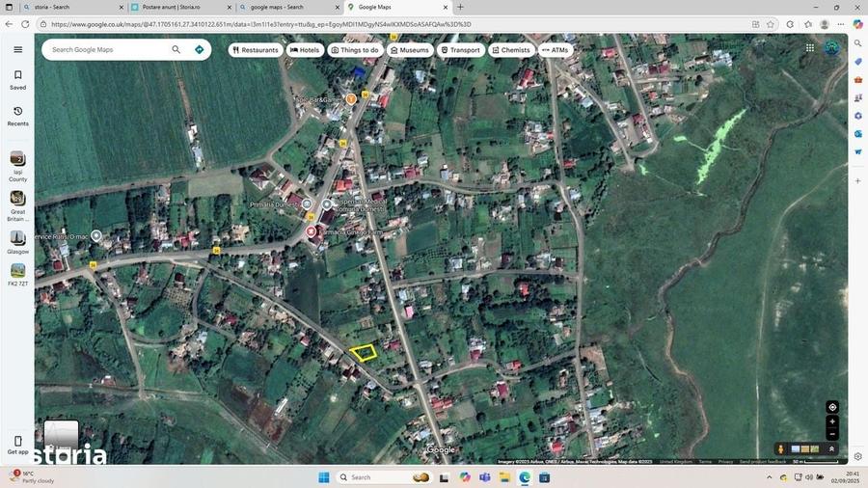Open the Google apps grid
Image resolution: width=868 pixels, height=488 pixels.
pyautogui.click(x=810, y=48)
